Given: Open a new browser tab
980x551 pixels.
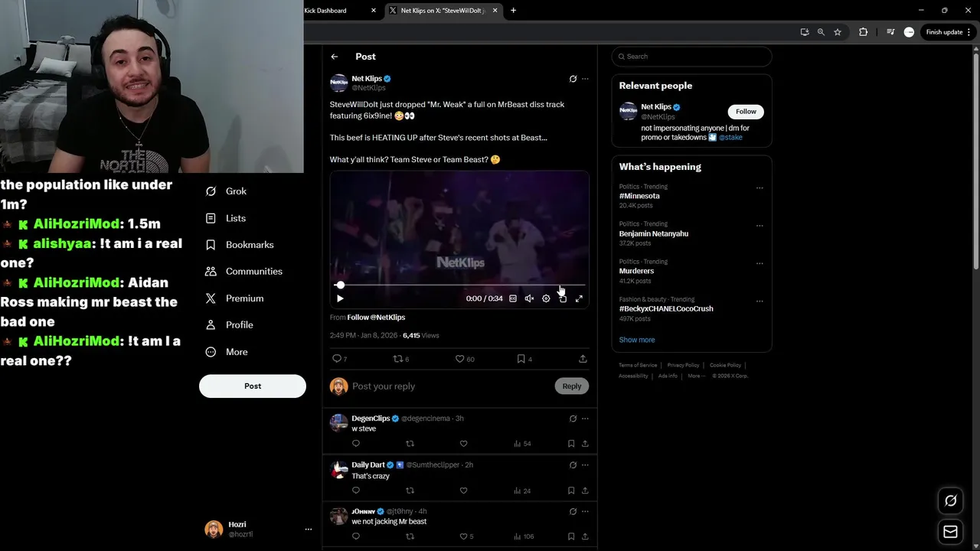Looking at the screenshot, I should pyautogui.click(x=513, y=11).
